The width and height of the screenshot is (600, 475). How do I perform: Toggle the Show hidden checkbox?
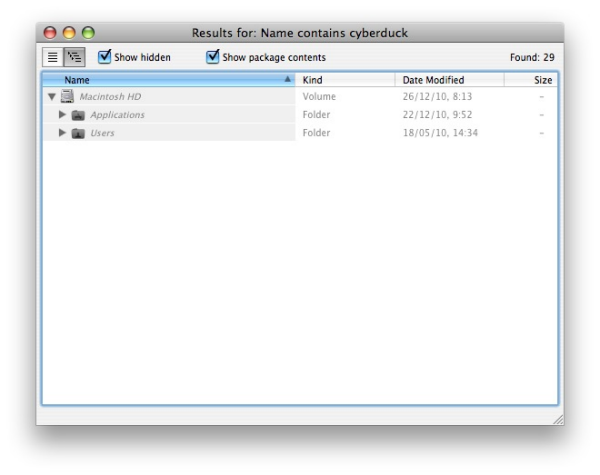[x=104, y=57]
